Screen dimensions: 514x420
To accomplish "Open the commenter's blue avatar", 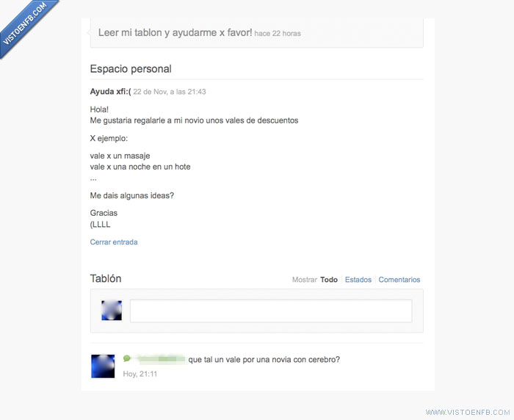I will click(x=103, y=366).
